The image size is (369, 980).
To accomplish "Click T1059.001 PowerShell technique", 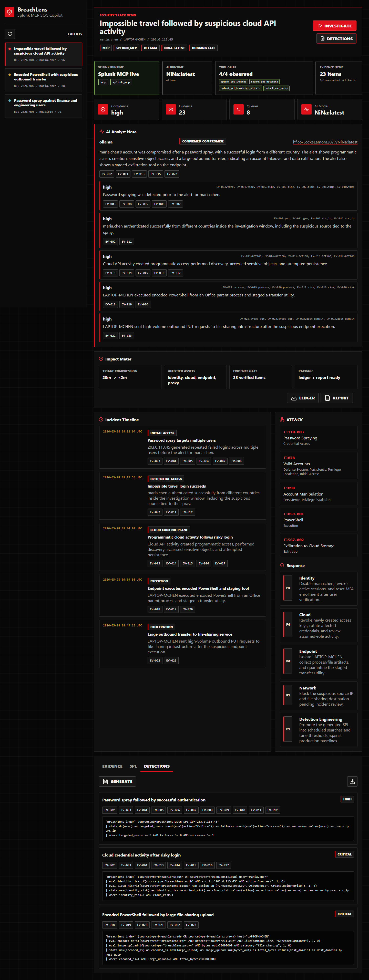I will (319, 519).
